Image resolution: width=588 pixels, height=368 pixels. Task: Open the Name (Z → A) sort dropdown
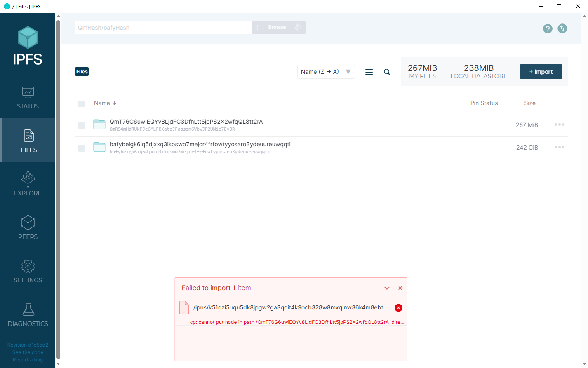(326, 72)
